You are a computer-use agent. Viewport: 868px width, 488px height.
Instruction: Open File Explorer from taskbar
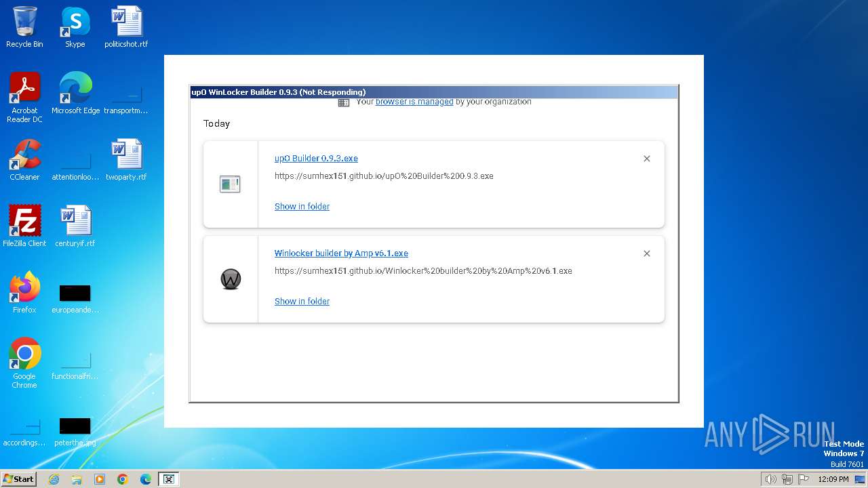[77, 479]
